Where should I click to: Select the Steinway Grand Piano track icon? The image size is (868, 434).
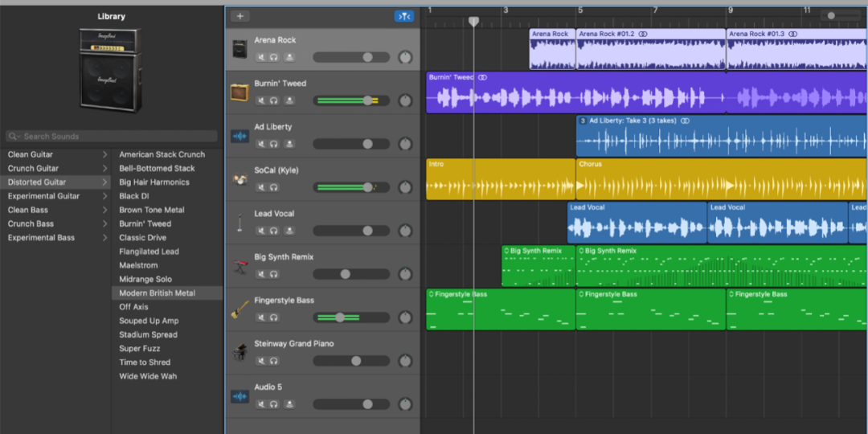click(240, 353)
